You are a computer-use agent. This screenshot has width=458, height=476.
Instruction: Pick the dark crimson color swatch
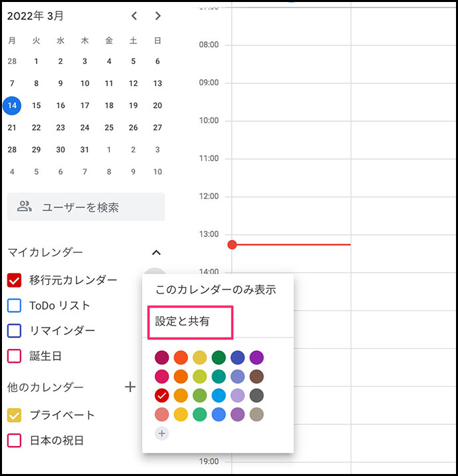click(x=162, y=357)
